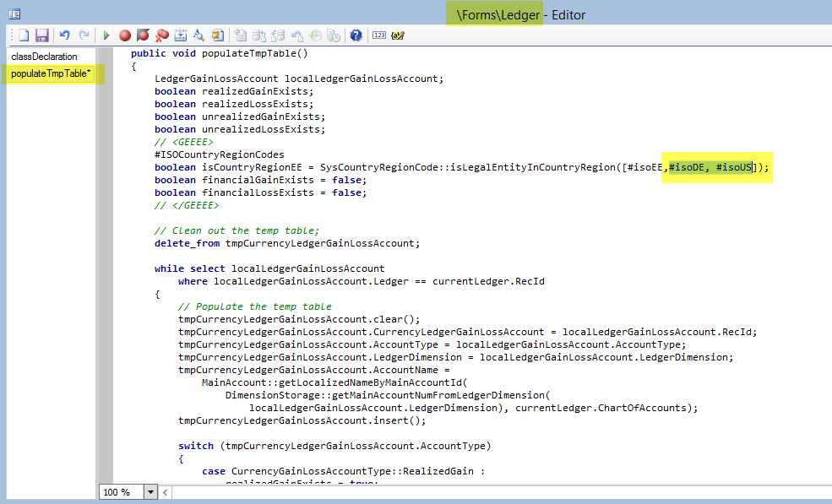Run the code with the green play icon
832x504 pixels.
tap(106, 35)
